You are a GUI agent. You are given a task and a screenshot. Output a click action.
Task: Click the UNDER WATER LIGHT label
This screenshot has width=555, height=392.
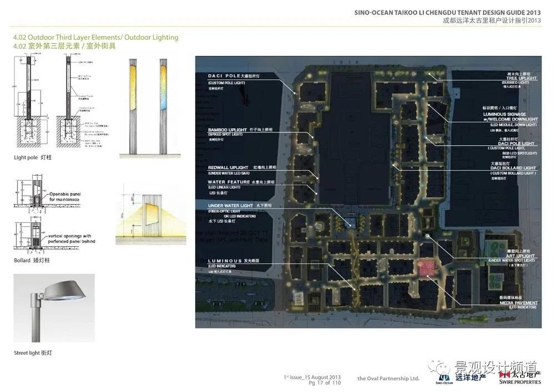tap(232, 206)
